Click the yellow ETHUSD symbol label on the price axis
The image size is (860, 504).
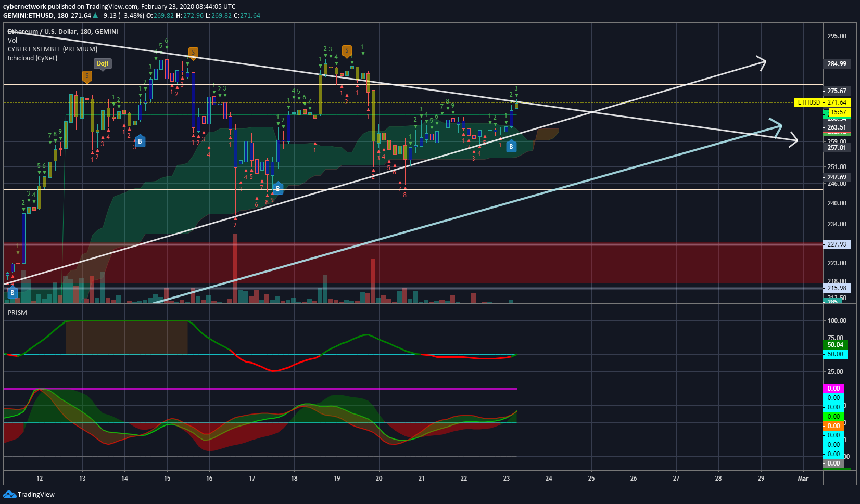coord(809,102)
